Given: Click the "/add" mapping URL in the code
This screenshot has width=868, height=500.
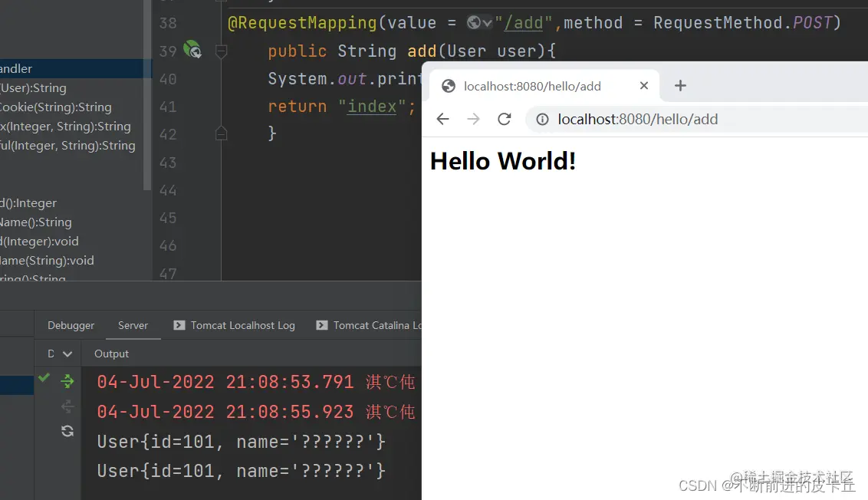Looking at the screenshot, I should click(523, 23).
